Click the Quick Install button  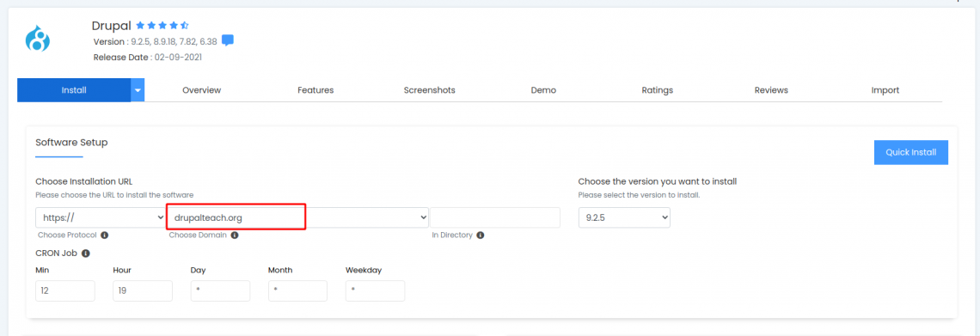coord(910,152)
